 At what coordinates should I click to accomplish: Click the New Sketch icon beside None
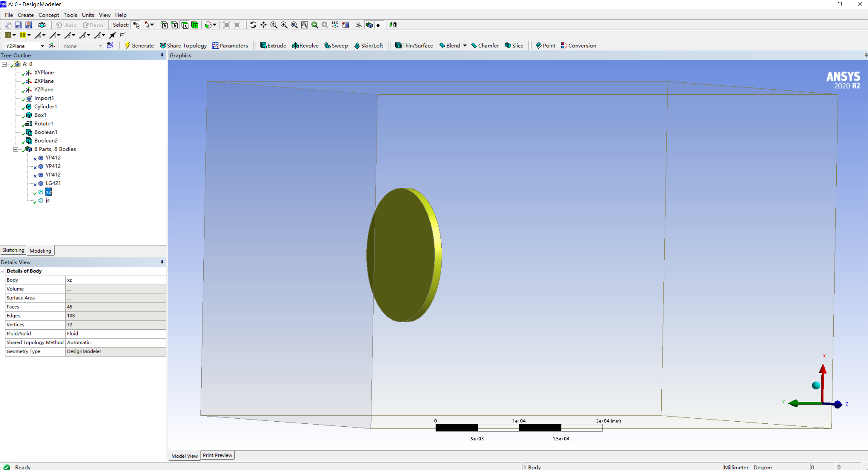click(110, 46)
